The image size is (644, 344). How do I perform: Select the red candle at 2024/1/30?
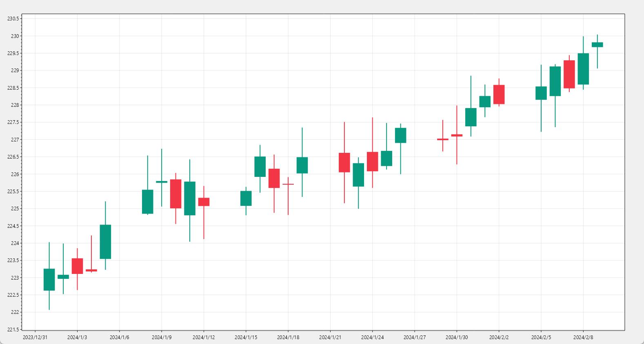[x=457, y=135]
